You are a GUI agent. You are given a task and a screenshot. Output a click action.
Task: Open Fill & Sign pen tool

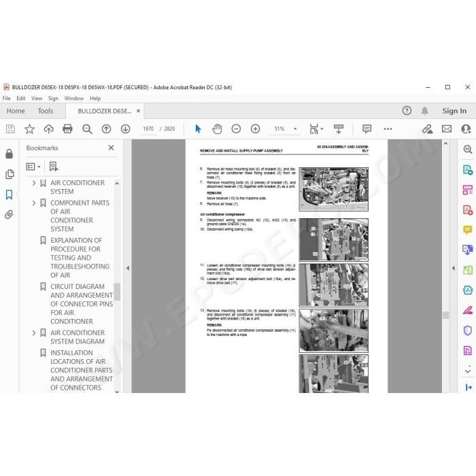[x=468, y=310]
